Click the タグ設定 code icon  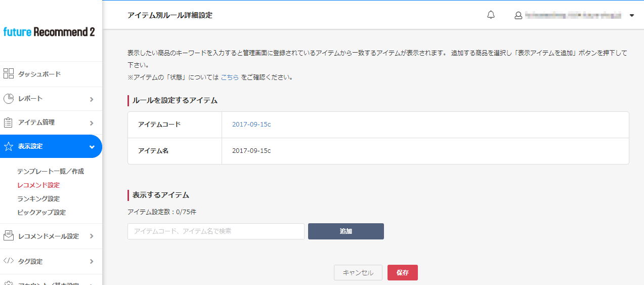pyautogui.click(x=9, y=261)
